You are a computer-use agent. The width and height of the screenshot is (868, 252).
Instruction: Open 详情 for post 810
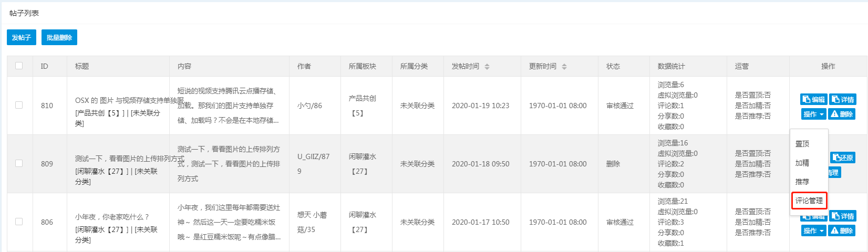[843, 99]
